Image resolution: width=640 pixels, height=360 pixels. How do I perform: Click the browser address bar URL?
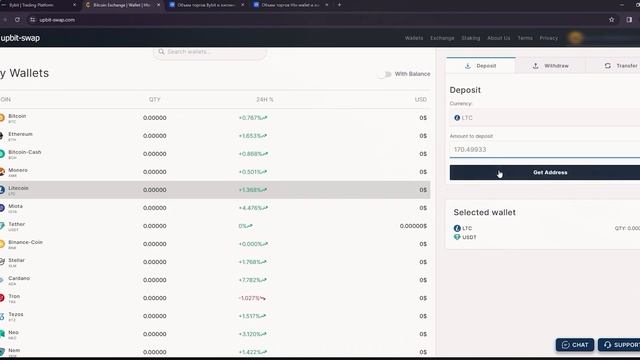[x=57, y=20]
